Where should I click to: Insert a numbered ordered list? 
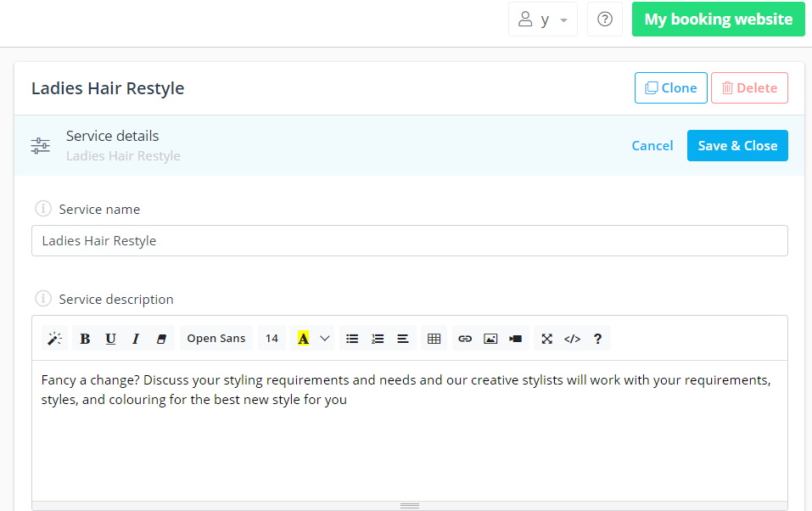378,339
